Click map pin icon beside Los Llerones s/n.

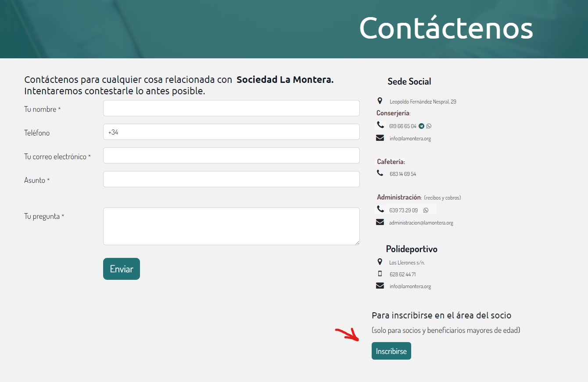point(380,262)
